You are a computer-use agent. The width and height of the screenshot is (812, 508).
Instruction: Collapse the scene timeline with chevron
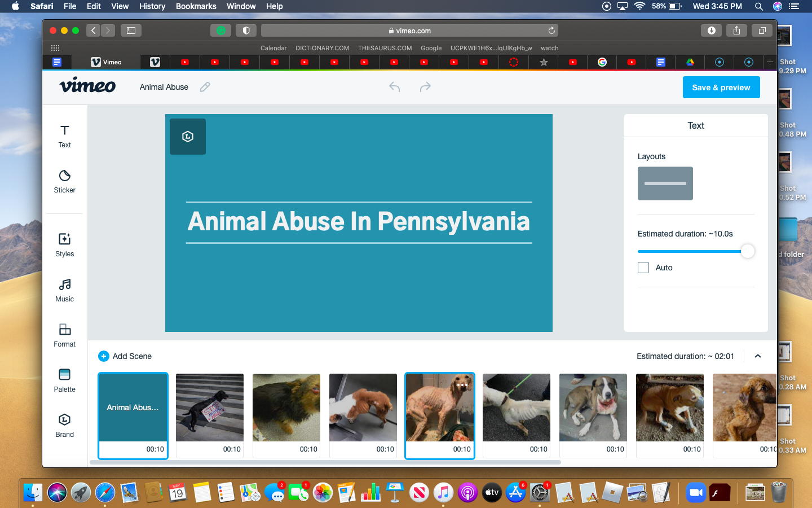(758, 356)
